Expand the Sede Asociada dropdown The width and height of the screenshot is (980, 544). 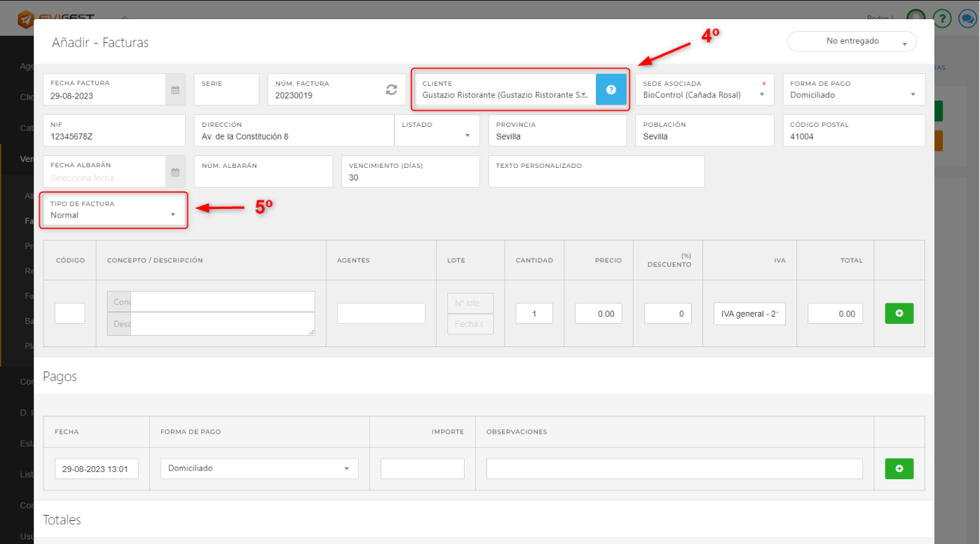point(703,95)
